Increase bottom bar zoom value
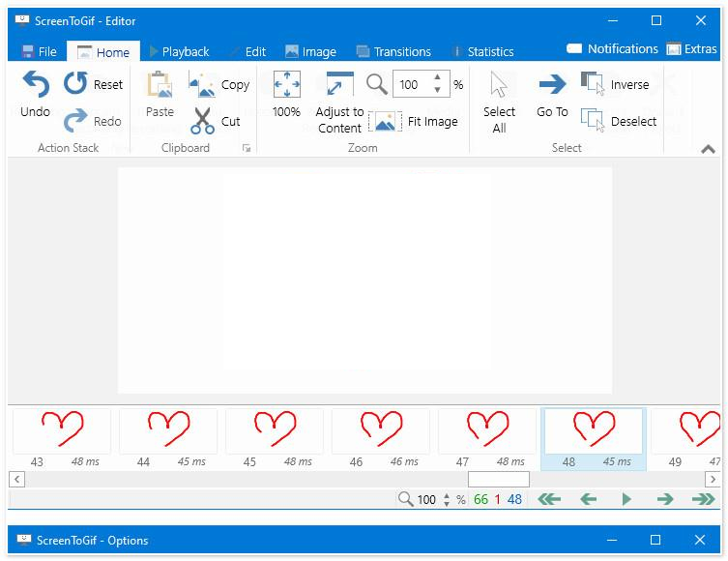The image size is (728, 561). 447,495
